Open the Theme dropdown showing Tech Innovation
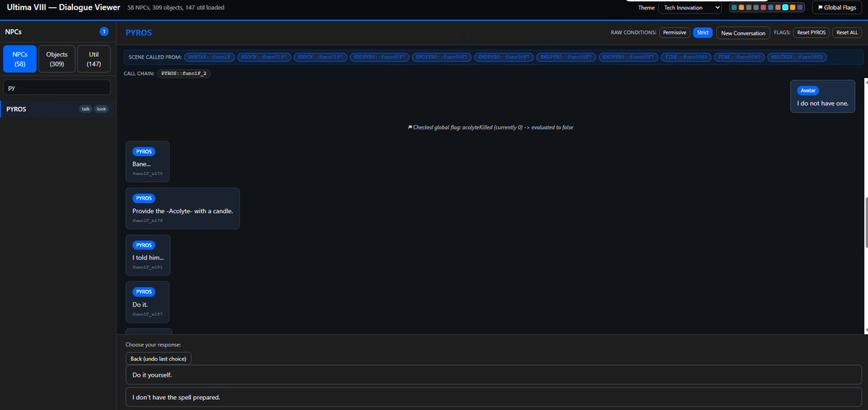This screenshot has width=868, height=410. click(689, 7)
